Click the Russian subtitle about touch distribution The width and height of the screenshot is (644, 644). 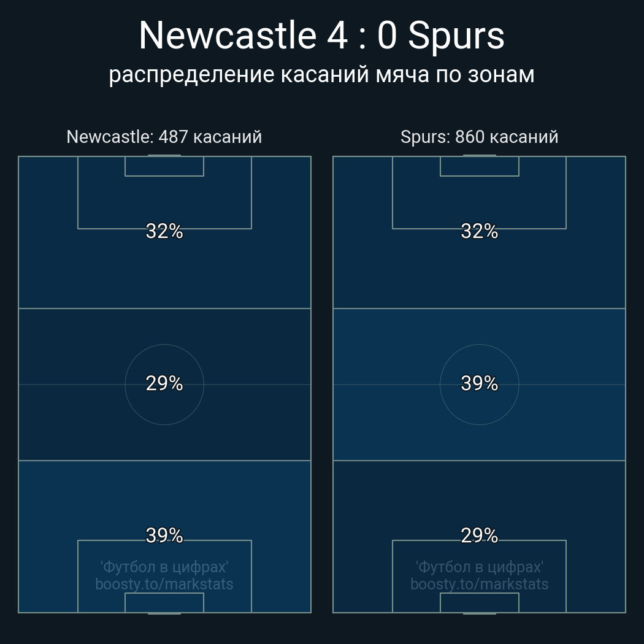[321, 74]
